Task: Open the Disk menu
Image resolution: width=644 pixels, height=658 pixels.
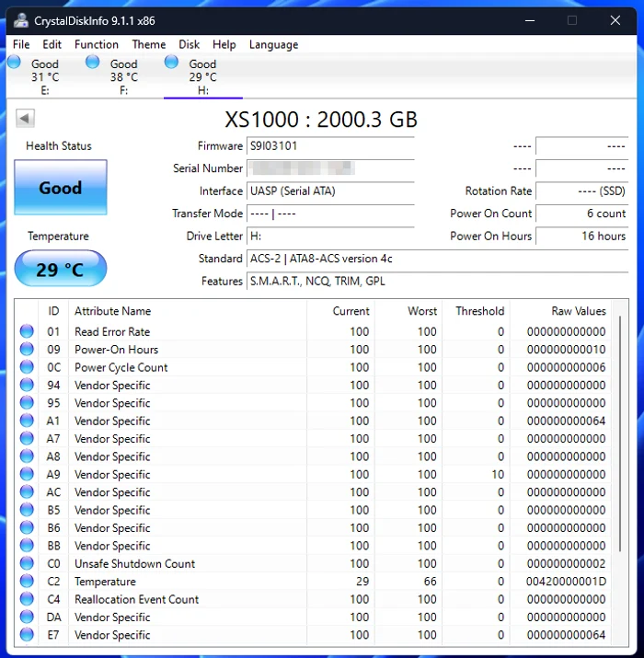Action: [x=190, y=44]
